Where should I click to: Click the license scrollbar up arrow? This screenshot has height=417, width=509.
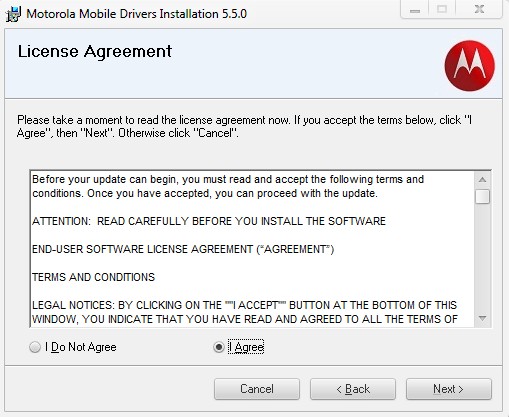point(482,180)
